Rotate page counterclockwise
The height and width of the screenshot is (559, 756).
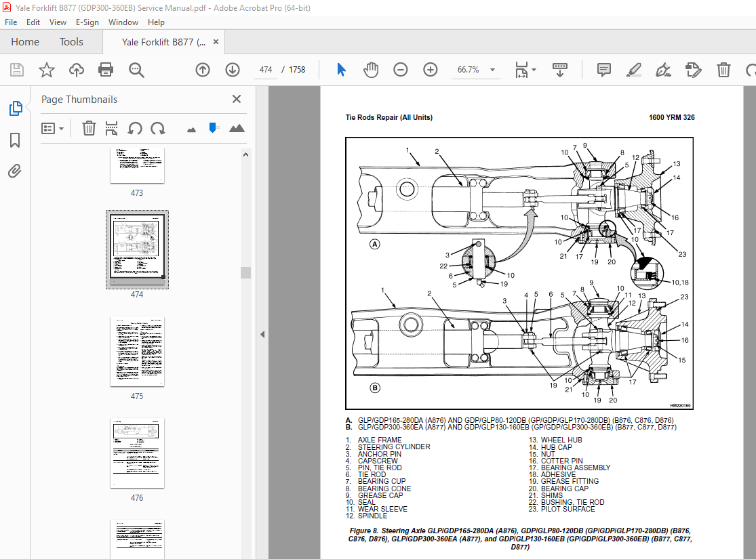tap(135, 128)
